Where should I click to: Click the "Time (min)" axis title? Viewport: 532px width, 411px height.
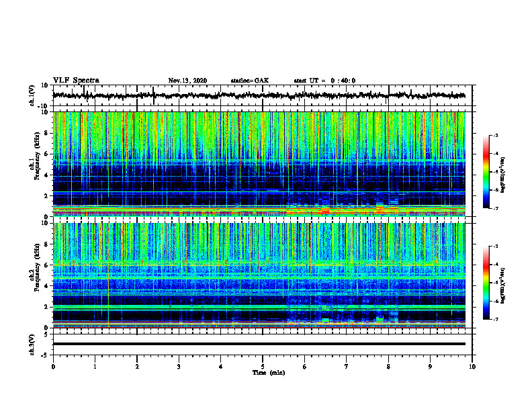pyautogui.click(x=269, y=373)
